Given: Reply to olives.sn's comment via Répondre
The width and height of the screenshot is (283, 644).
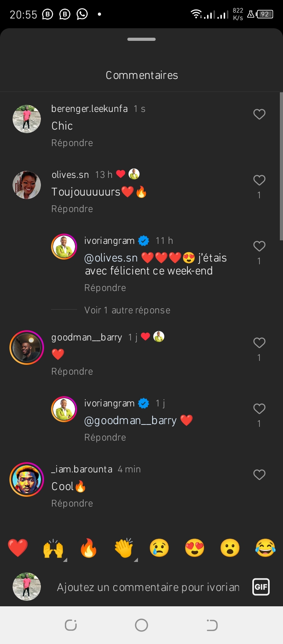Looking at the screenshot, I should point(72,209).
